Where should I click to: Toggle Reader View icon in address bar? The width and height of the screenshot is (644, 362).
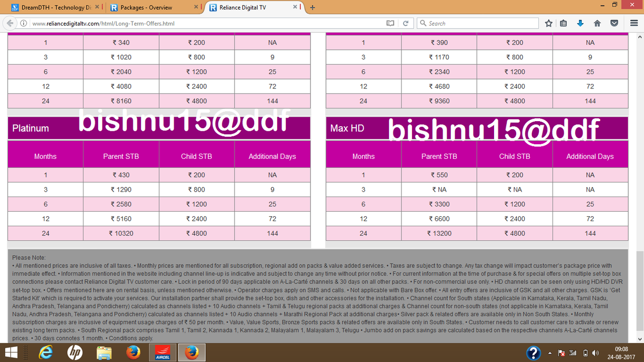click(x=390, y=23)
